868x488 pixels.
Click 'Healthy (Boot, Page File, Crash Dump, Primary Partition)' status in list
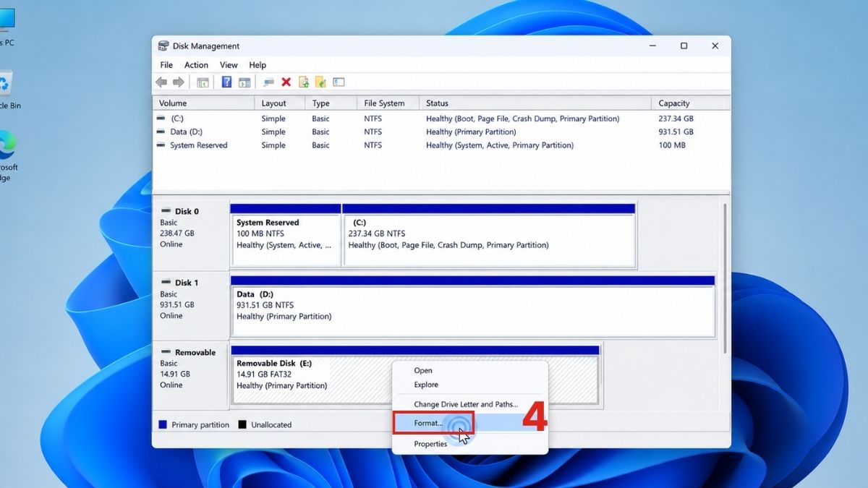coord(522,119)
